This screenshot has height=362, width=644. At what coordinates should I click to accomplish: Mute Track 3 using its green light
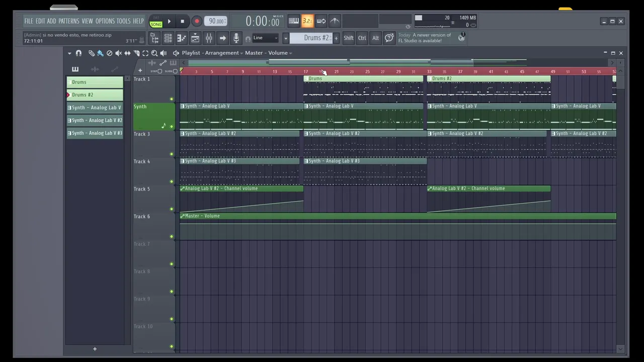point(172,154)
